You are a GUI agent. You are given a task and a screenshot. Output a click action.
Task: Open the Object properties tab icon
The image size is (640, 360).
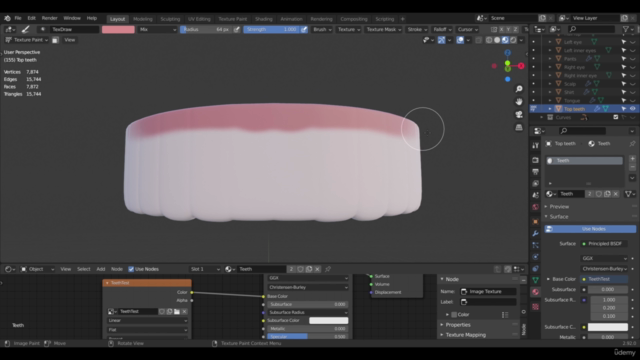tap(536, 222)
